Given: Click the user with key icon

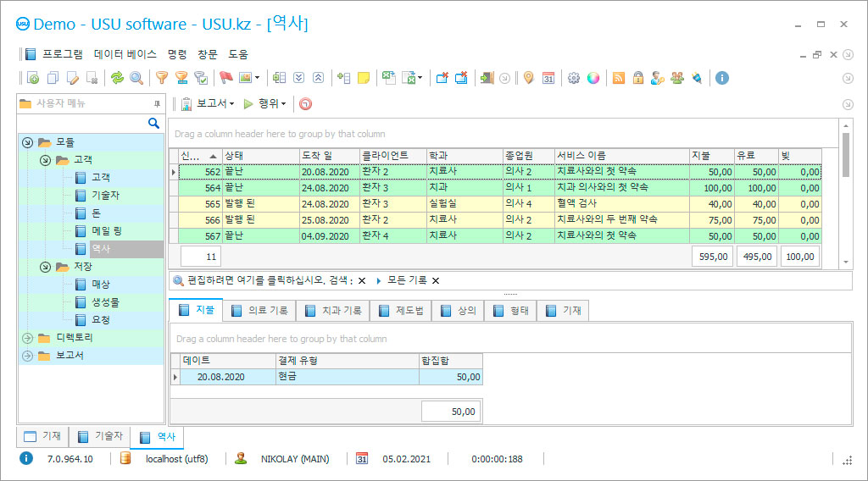Looking at the screenshot, I should 658,78.
